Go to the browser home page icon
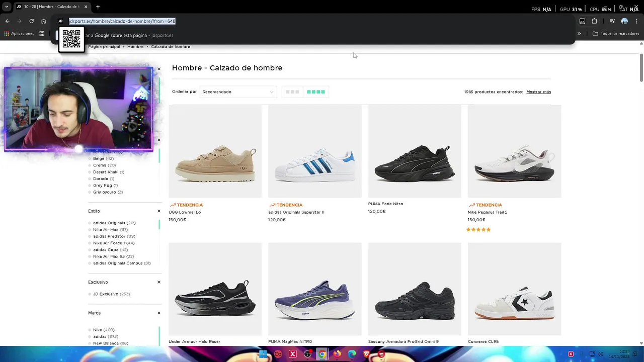Image resolution: width=644 pixels, height=362 pixels. (x=44, y=21)
